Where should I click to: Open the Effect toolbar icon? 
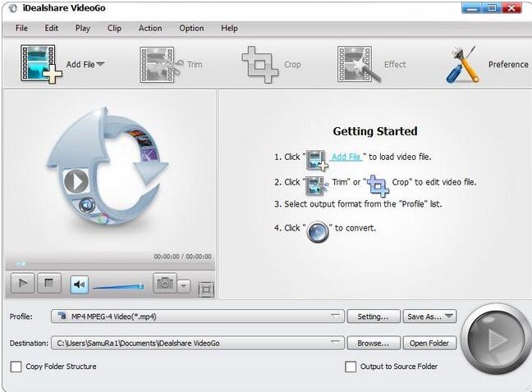point(359,64)
